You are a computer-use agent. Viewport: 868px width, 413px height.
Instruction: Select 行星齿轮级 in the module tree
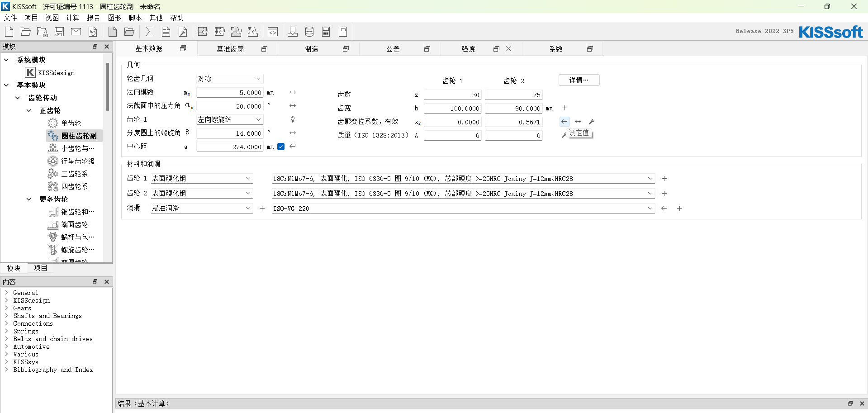(78, 161)
